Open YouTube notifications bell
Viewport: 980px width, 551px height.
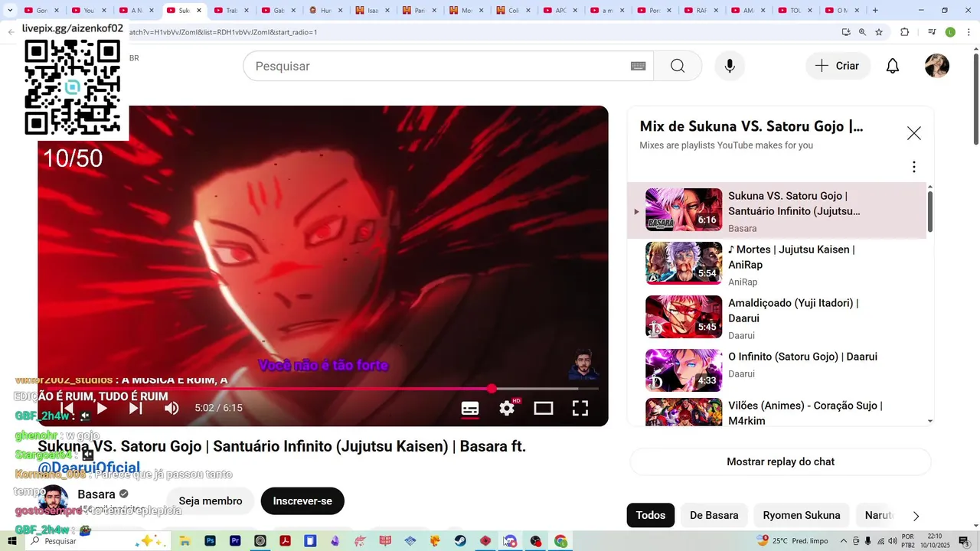click(893, 66)
